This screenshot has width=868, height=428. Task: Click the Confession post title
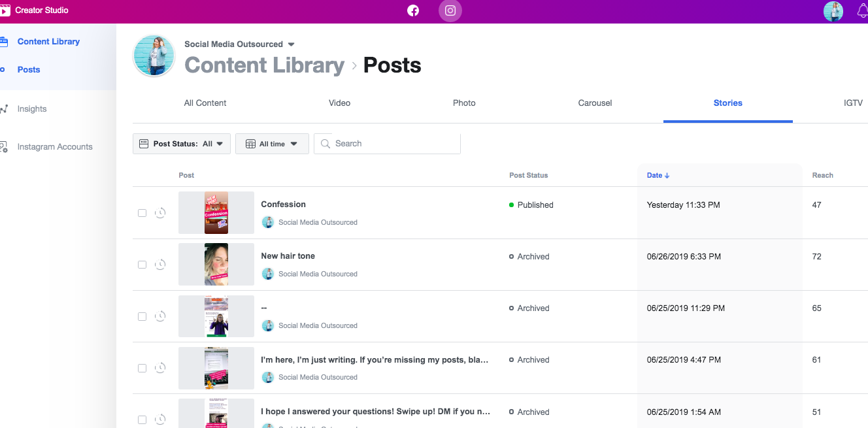click(283, 205)
